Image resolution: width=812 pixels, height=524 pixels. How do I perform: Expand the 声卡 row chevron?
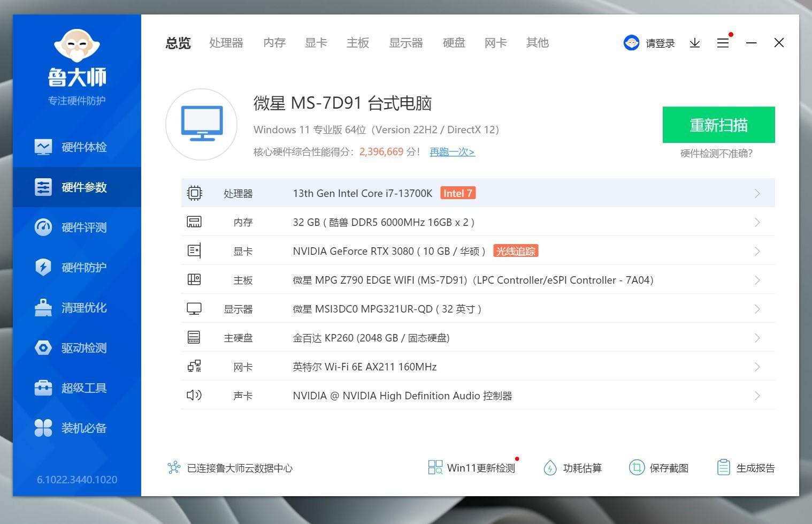757,396
